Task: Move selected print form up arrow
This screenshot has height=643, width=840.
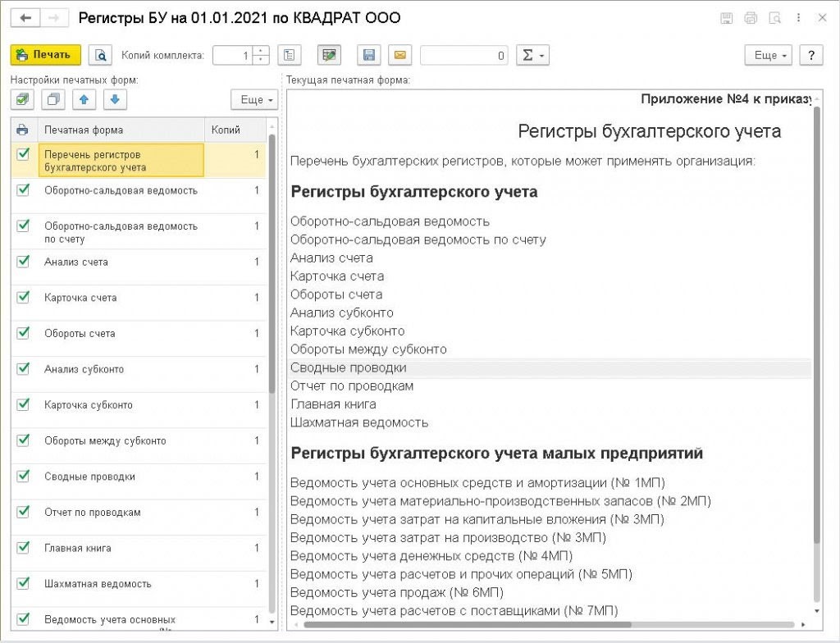Action: tap(84, 99)
